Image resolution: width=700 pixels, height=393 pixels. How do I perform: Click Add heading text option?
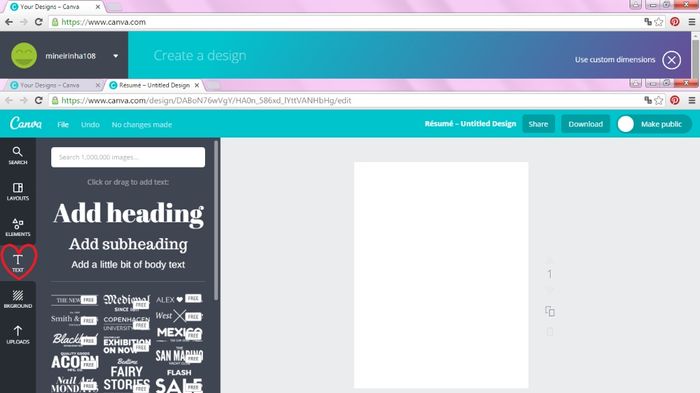coord(128,213)
